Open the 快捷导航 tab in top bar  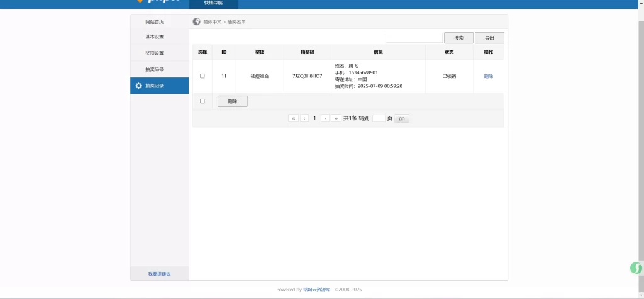[x=213, y=3]
